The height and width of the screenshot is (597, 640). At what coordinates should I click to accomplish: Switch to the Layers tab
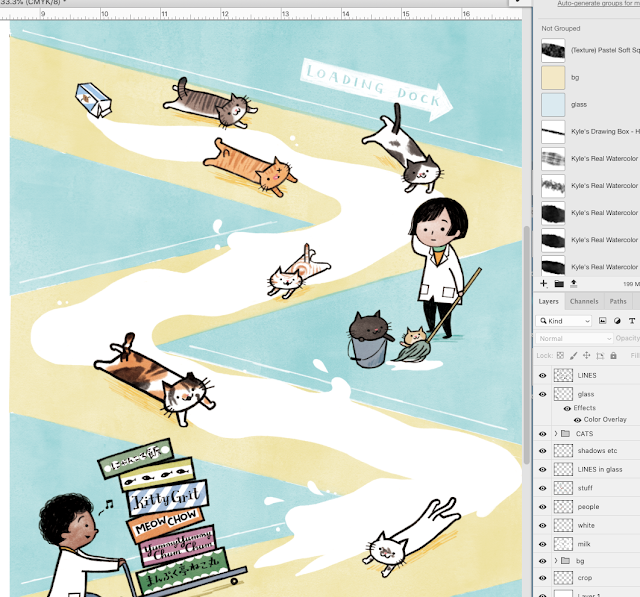[x=548, y=301]
